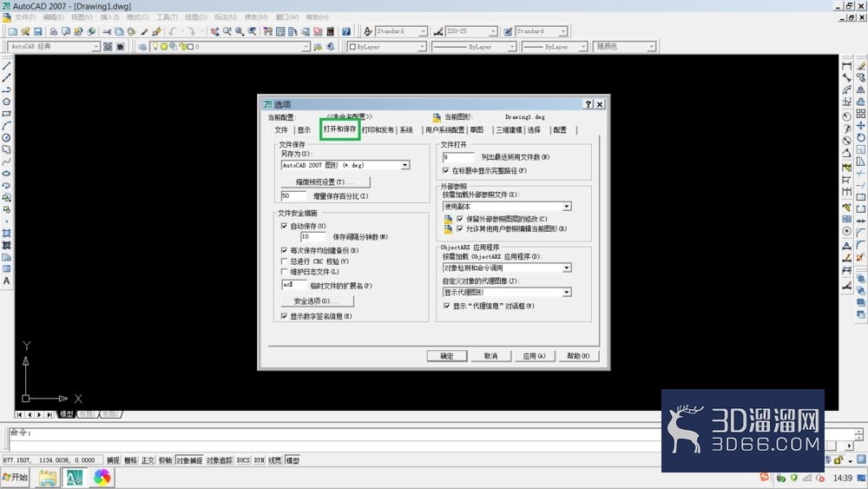The image size is (868, 489).
Task: Toggle 保留外部参照图层的修改 checkbox
Action: [459, 219]
